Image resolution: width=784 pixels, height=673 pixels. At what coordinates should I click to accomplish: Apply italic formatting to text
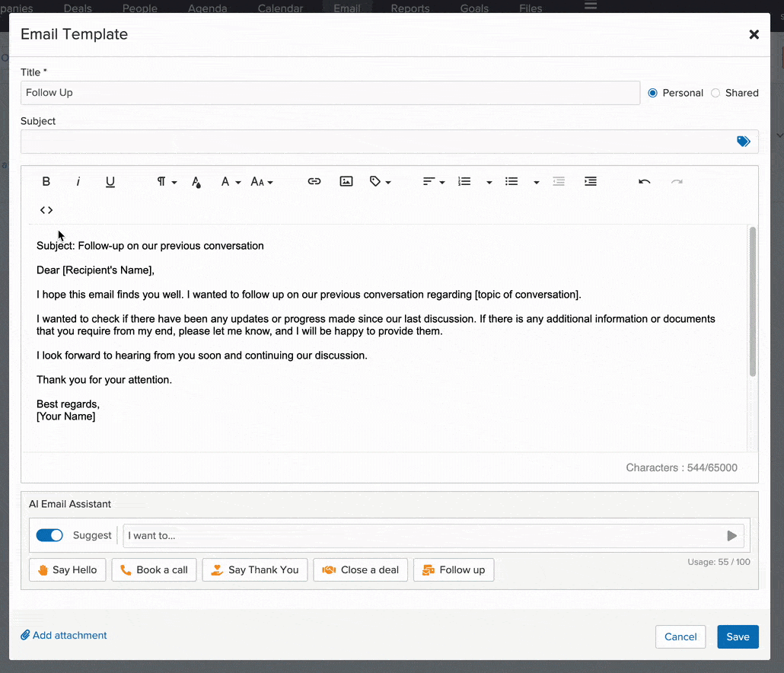pos(78,181)
